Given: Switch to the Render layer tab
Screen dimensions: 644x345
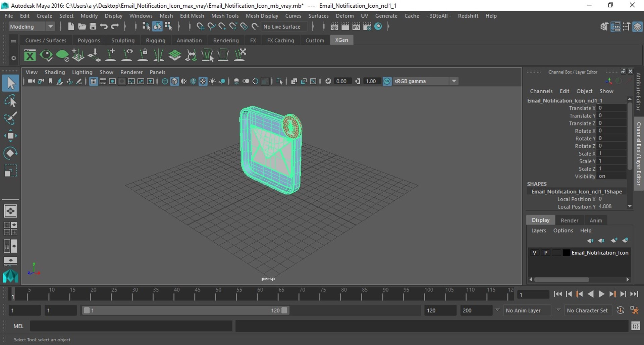Looking at the screenshot, I should 569,220.
